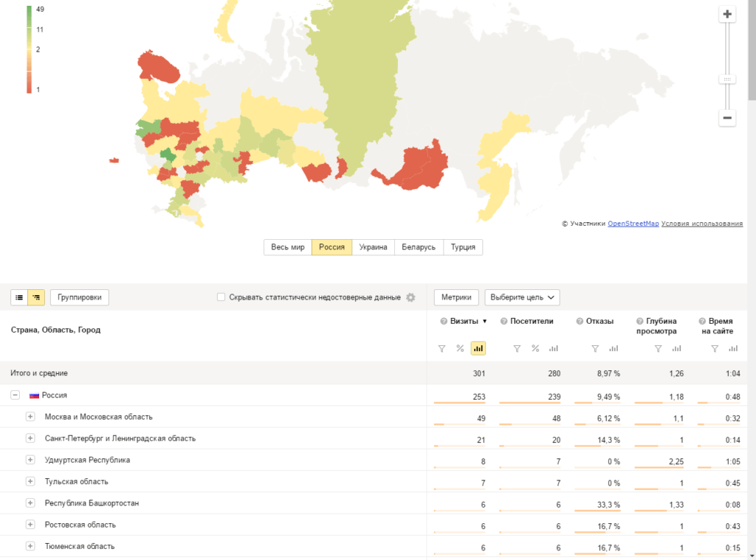This screenshot has height=560, width=756.
Task: Click the Группировки button
Action: point(80,297)
